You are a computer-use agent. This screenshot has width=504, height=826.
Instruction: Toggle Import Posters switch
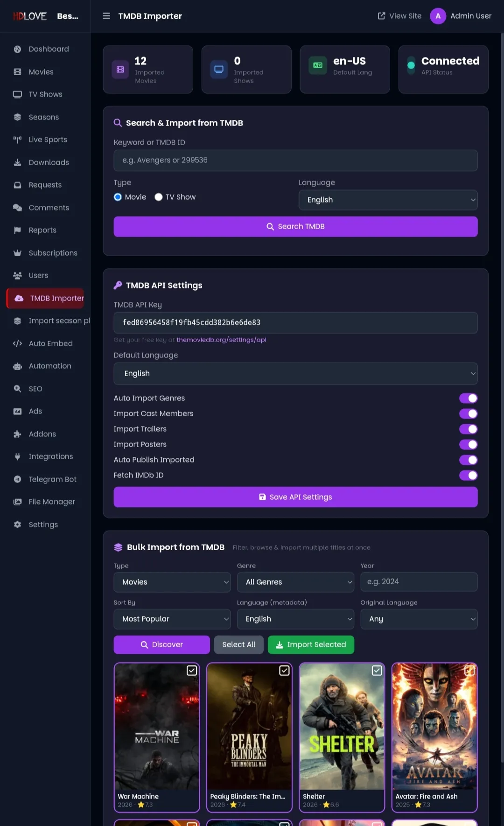tap(468, 444)
